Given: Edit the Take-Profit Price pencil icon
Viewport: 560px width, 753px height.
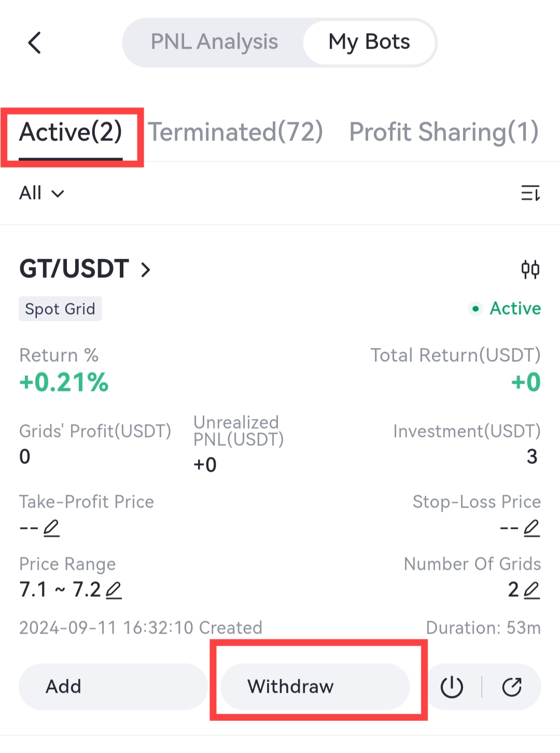Looking at the screenshot, I should tap(51, 528).
